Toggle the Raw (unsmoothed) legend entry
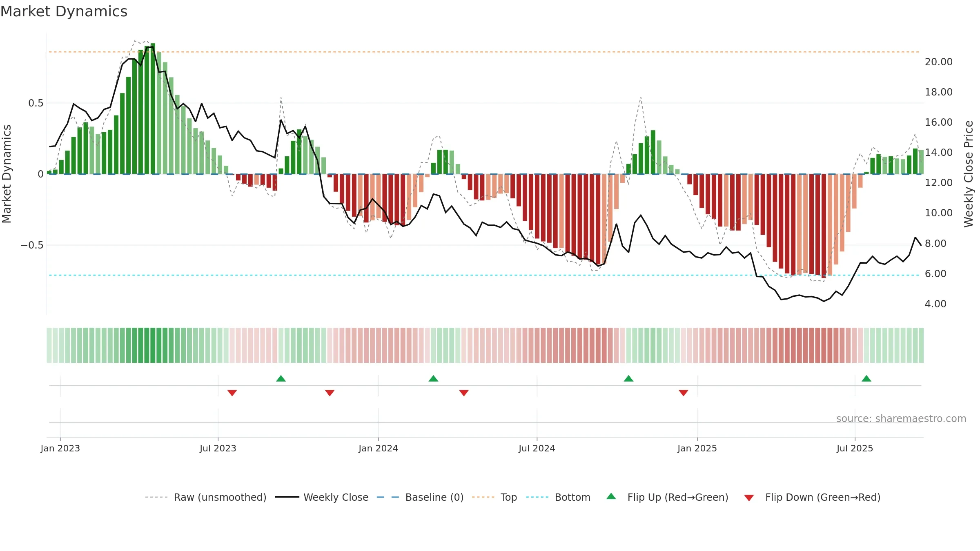980x551 pixels. click(x=206, y=497)
